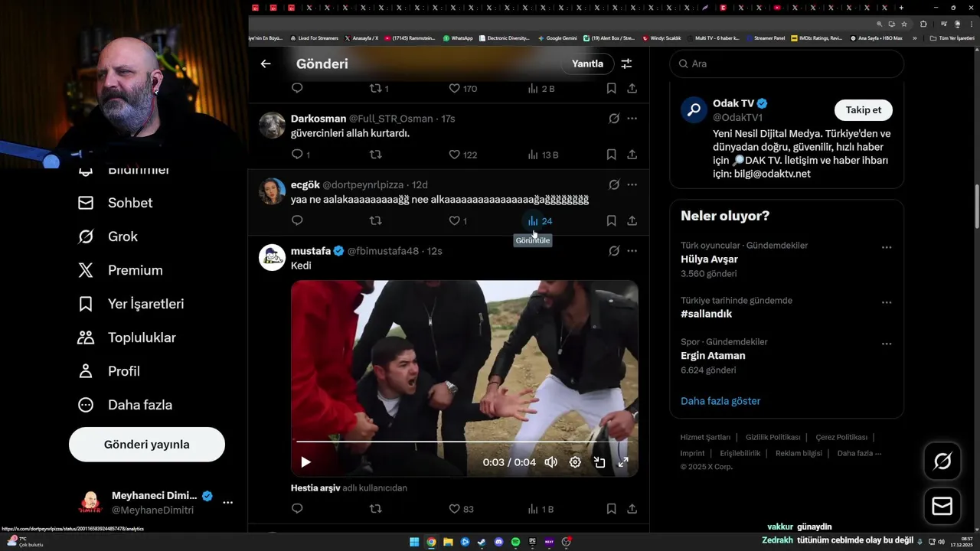Image resolution: width=980 pixels, height=551 pixels.
Task: Open Premium in the sidebar
Action: 120,270
